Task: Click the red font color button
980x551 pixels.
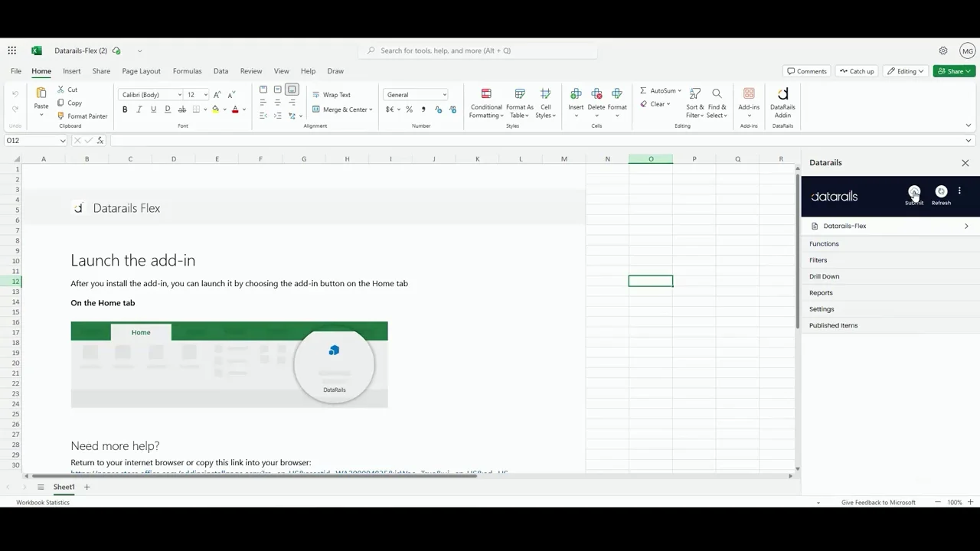Action: click(x=235, y=109)
